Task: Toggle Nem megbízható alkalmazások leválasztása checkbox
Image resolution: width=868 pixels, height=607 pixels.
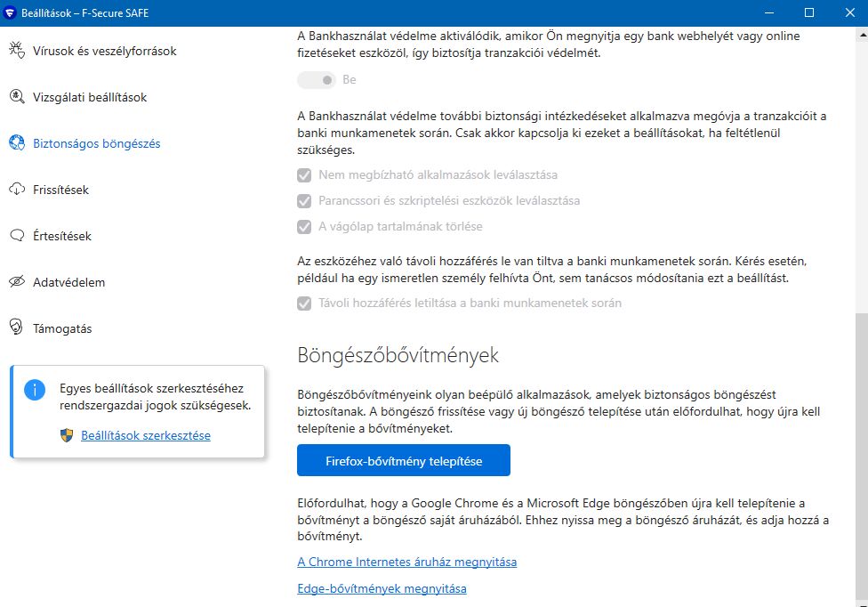Action: pos(304,175)
